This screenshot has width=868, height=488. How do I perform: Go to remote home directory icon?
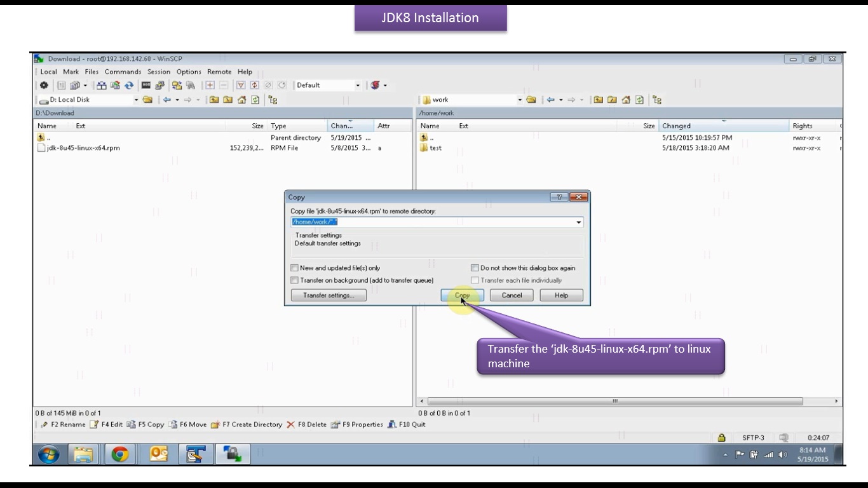coord(626,100)
